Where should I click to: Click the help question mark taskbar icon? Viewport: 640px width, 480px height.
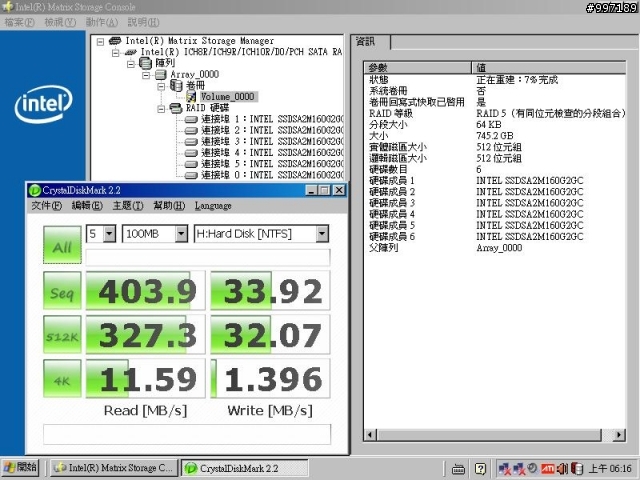(x=480, y=469)
